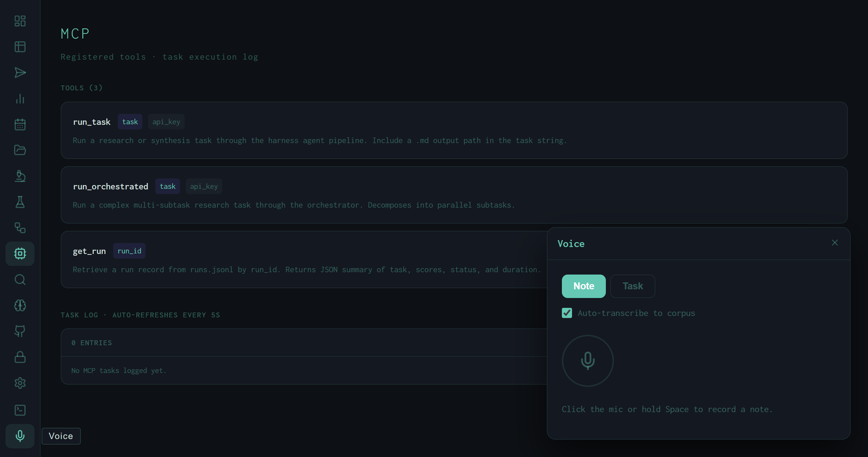This screenshot has width=868, height=457.
Task: Select the Note mode tab
Action: coord(584,286)
